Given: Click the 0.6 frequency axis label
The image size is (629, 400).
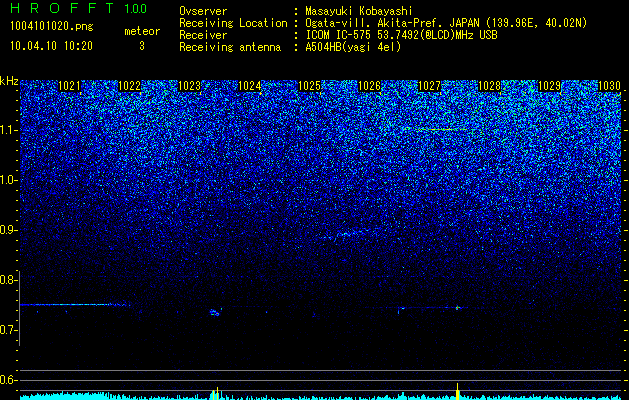Looking at the screenshot, I should point(8,380).
